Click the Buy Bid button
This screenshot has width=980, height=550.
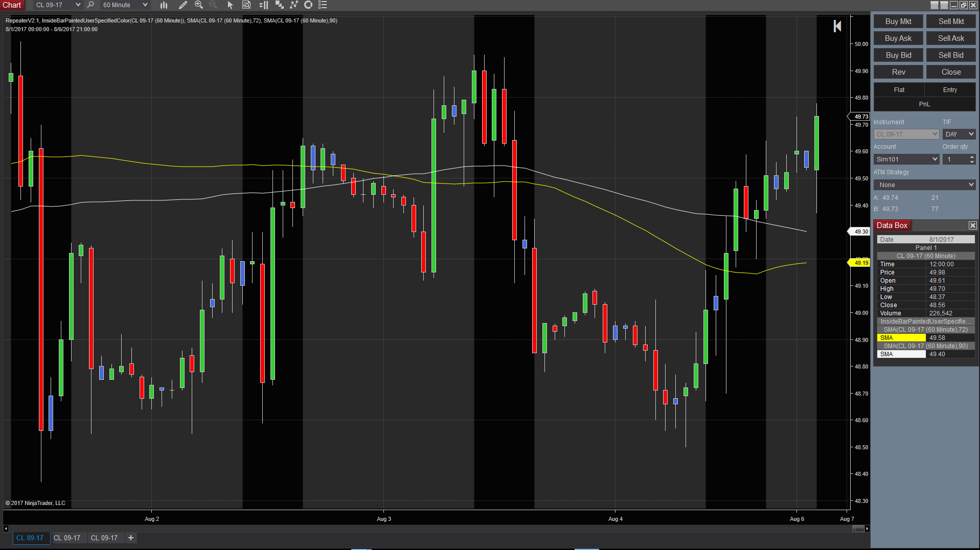click(898, 55)
